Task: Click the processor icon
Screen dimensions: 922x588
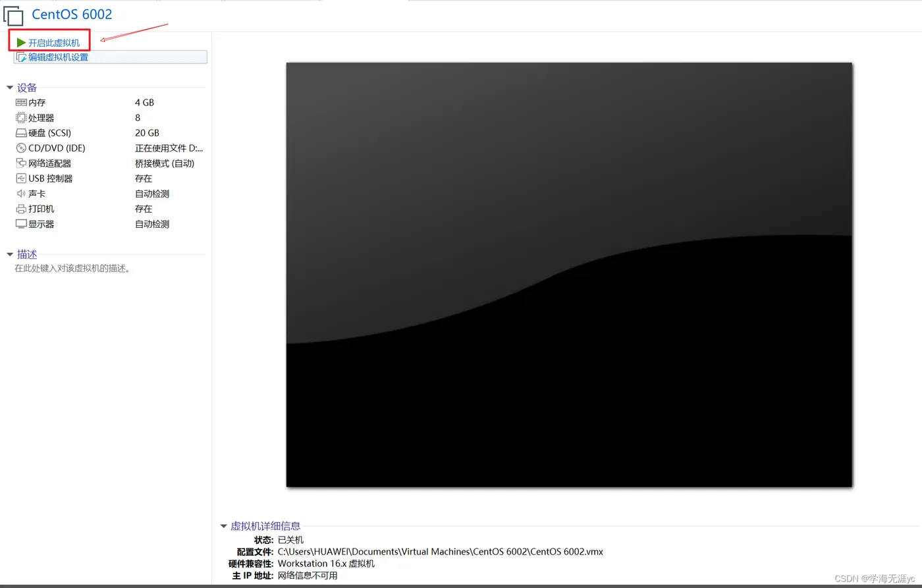Action: 21,118
